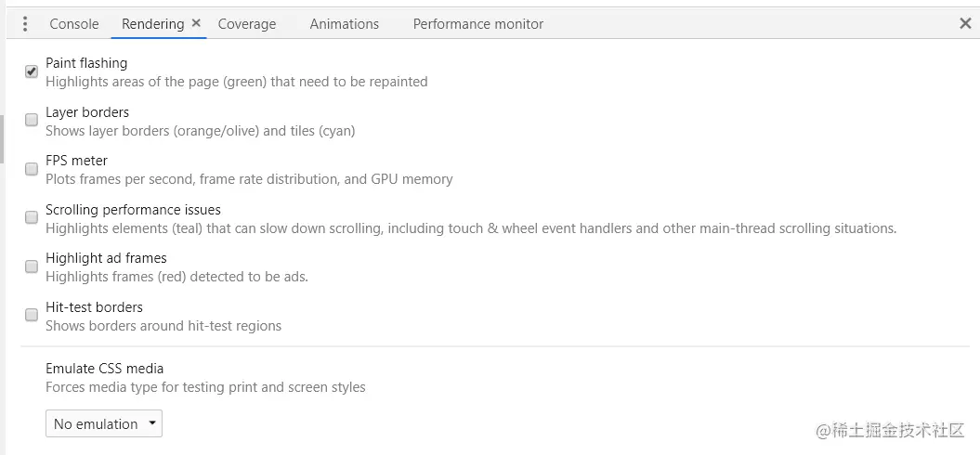The width and height of the screenshot is (980, 455).
Task: Switch to the Console tab
Action: click(74, 24)
